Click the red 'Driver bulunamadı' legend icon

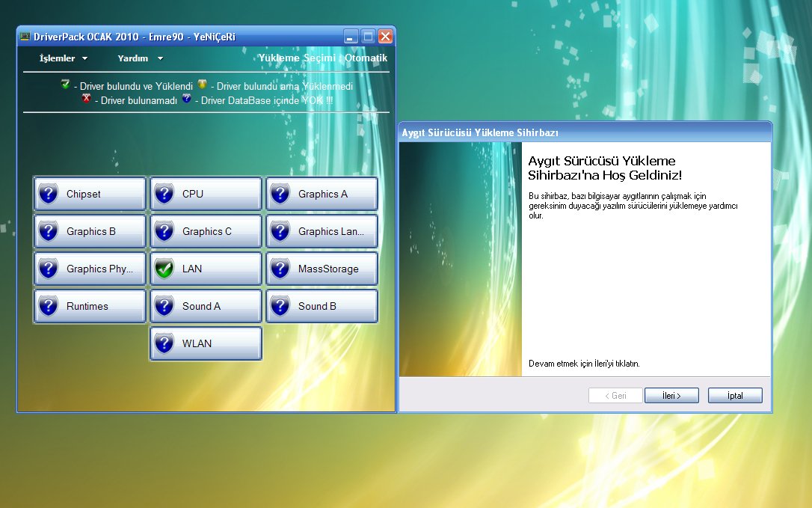[x=87, y=98]
